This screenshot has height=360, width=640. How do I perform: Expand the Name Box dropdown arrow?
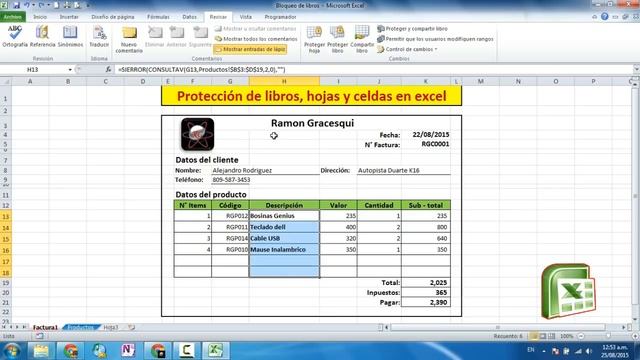click(70, 70)
